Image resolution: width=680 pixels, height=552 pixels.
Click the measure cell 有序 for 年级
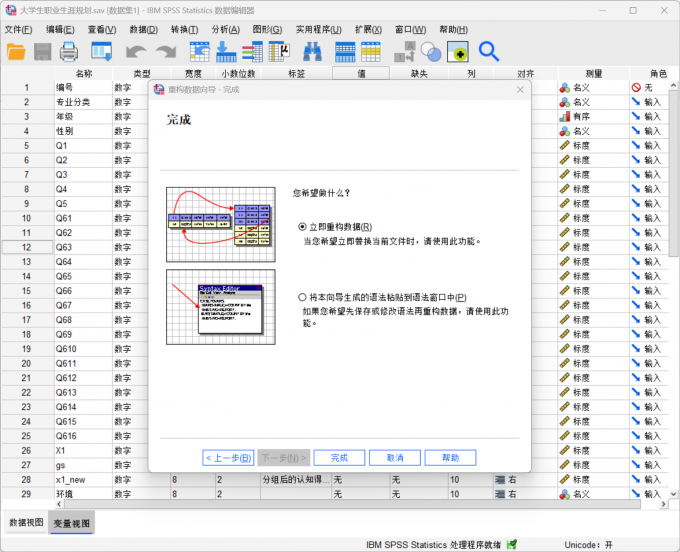coord(593,117)
